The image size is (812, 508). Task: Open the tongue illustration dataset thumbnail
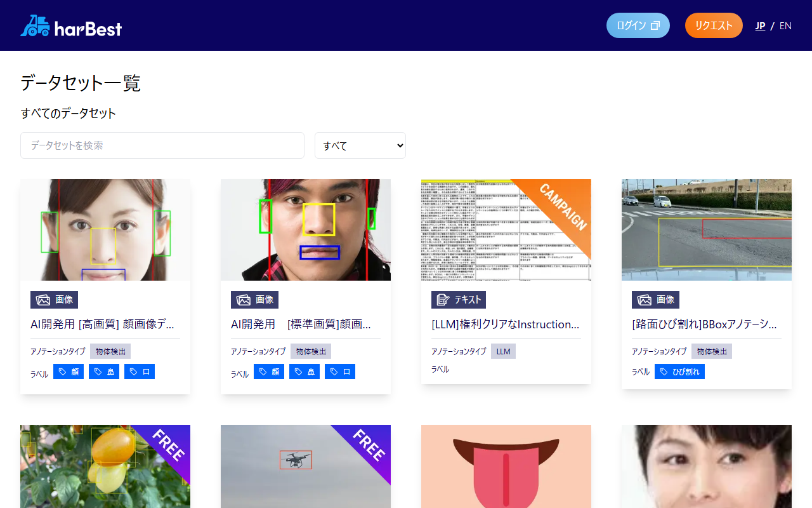point(506,466)
